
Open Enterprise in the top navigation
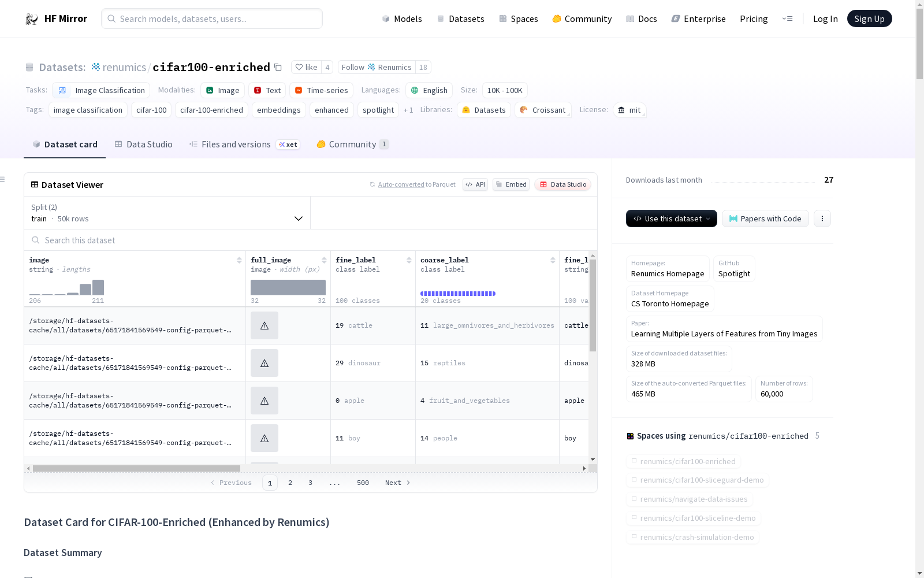699,19
